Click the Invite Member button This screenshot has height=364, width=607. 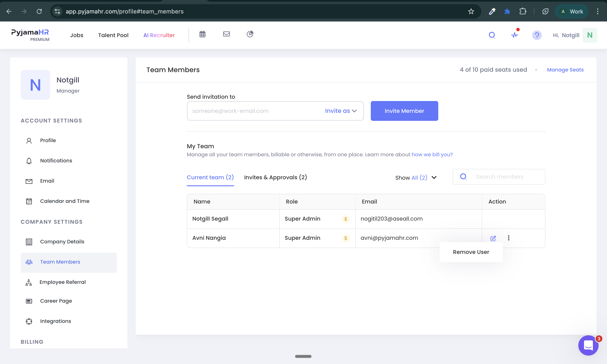click(404, 111)
